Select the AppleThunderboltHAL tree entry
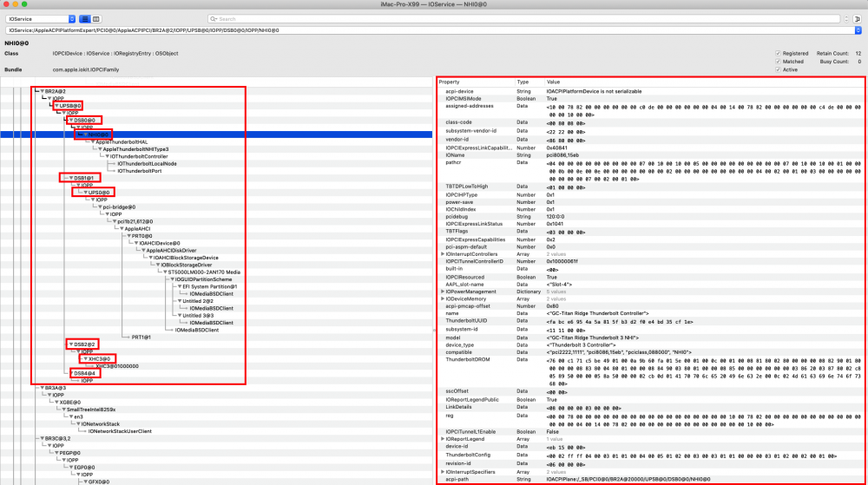 click(x=122, y=142)
